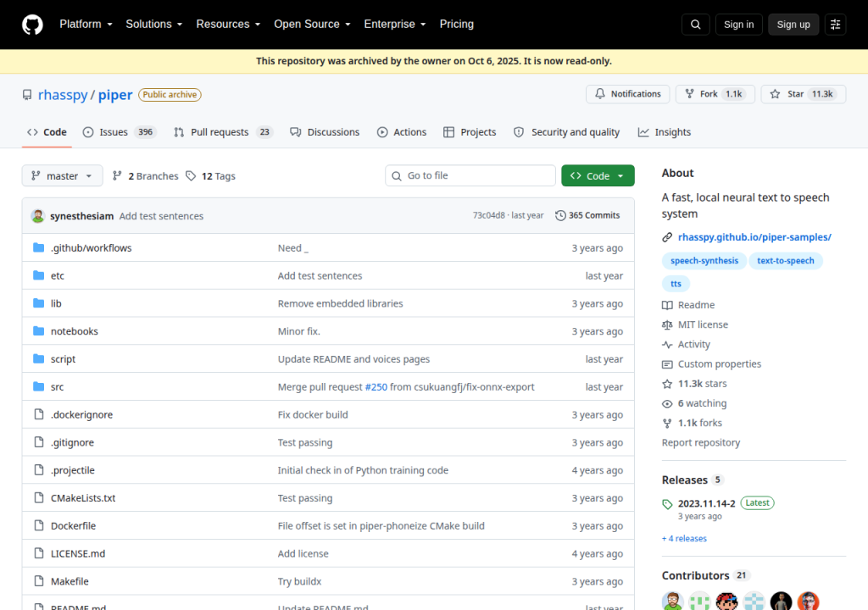Click the Sign in button
The height and width of the screenshot is (610, 868).
[738, 25]
